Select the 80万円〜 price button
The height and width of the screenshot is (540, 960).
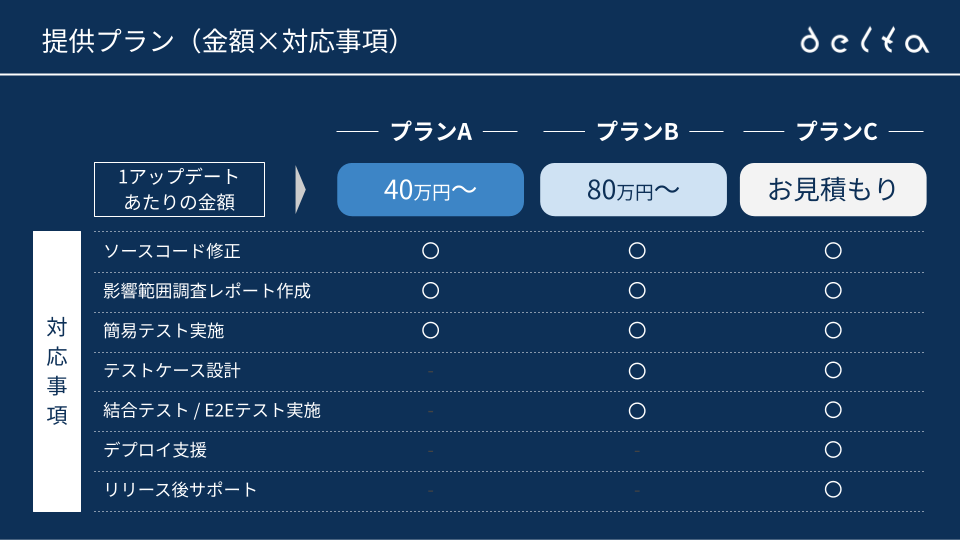(x=634, y=189)
